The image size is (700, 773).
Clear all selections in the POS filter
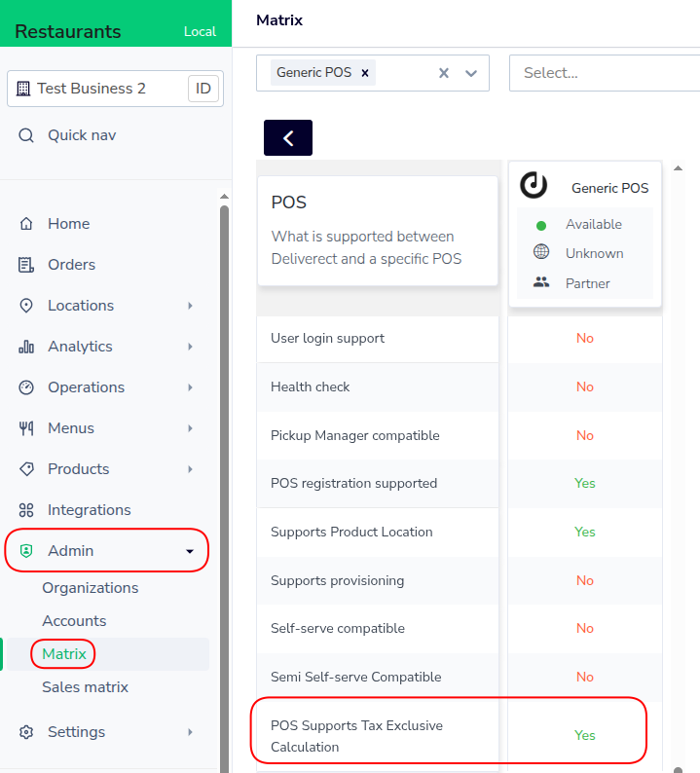[x=444, y=73]
